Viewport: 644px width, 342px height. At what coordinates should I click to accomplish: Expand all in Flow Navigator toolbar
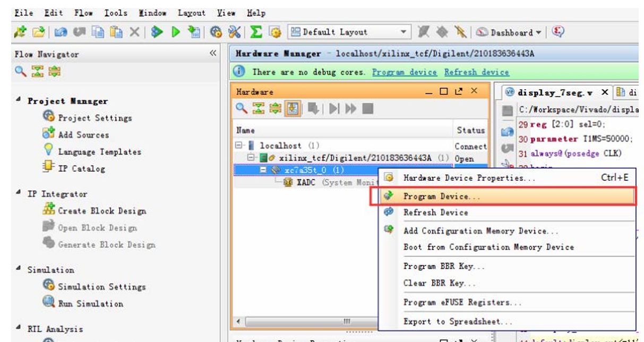click(54, 72)
